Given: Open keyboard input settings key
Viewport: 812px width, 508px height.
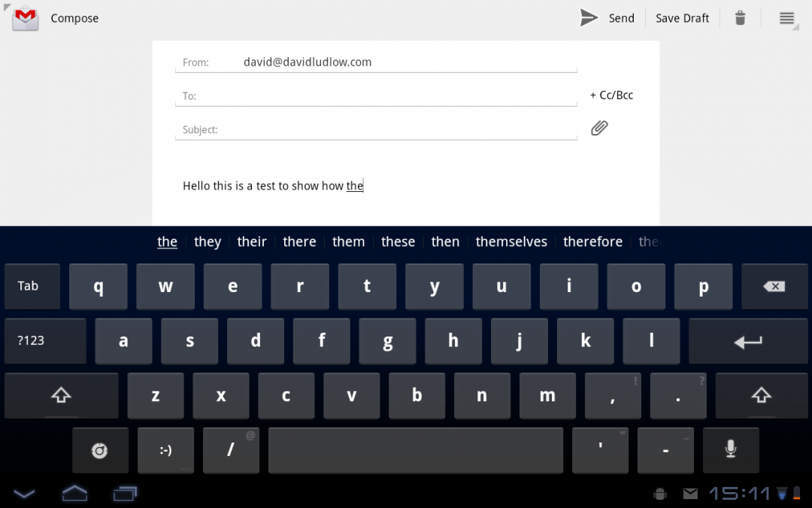Looking at the screenshot, I should pos(100,451).
